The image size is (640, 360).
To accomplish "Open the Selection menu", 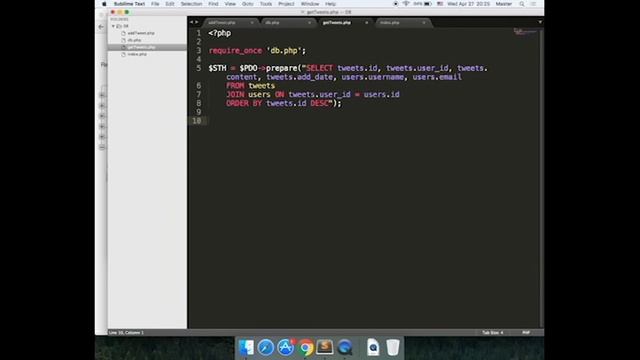I will (191, 4).
